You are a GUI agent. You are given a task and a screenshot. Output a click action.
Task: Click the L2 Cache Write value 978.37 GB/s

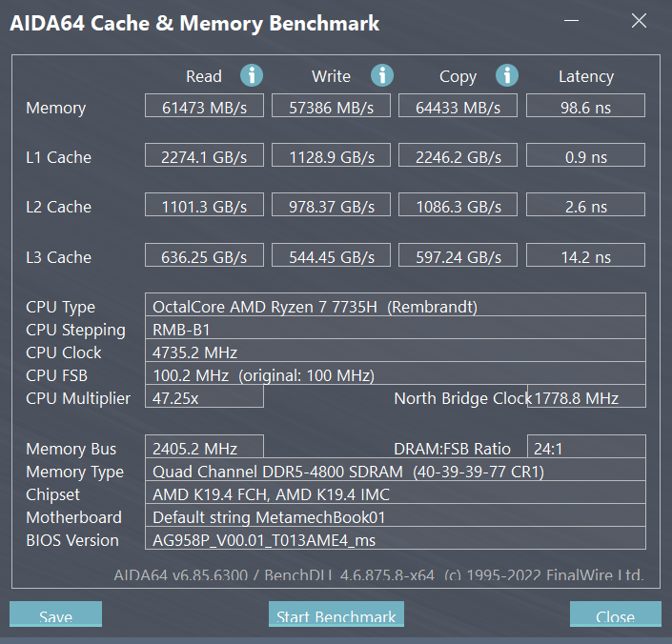click(x=331, y=207)
